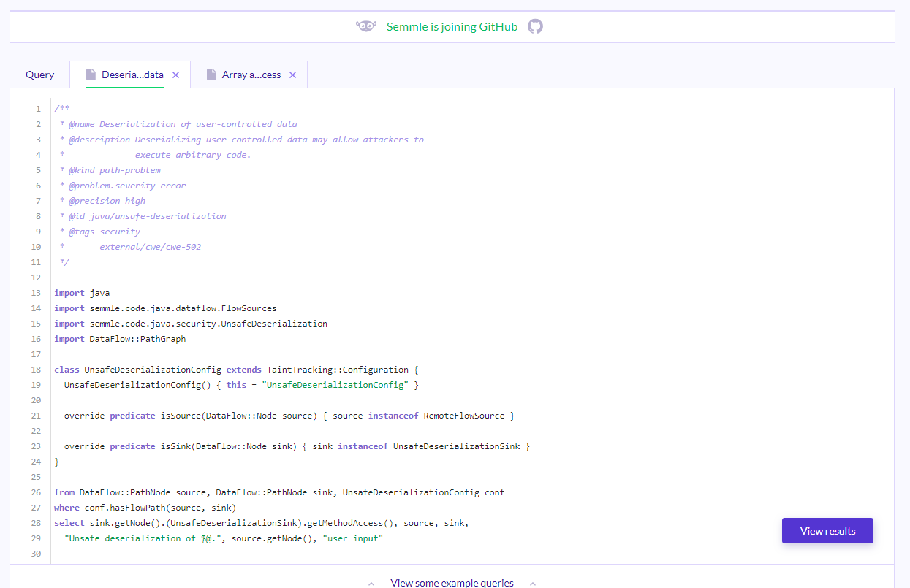Click the @name Deserialization comment line

coord(180,123)
